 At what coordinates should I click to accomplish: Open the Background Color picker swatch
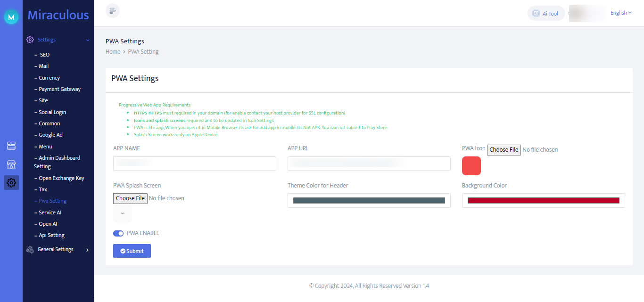point(543,200)
